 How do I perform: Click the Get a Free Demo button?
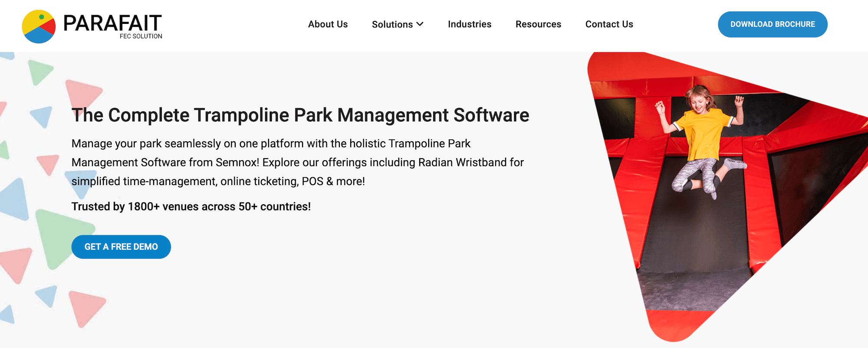(121, 247)
